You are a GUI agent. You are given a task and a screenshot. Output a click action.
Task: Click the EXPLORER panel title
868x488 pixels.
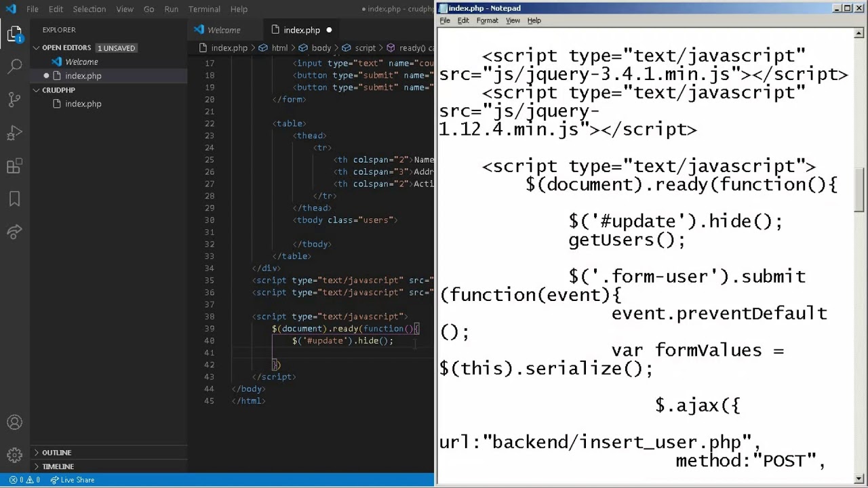59,30
